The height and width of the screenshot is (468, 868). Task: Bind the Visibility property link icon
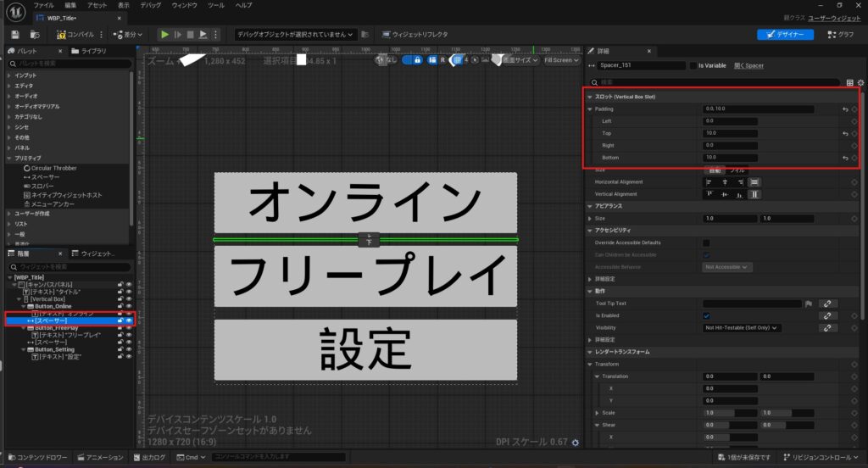pos(827,328)
